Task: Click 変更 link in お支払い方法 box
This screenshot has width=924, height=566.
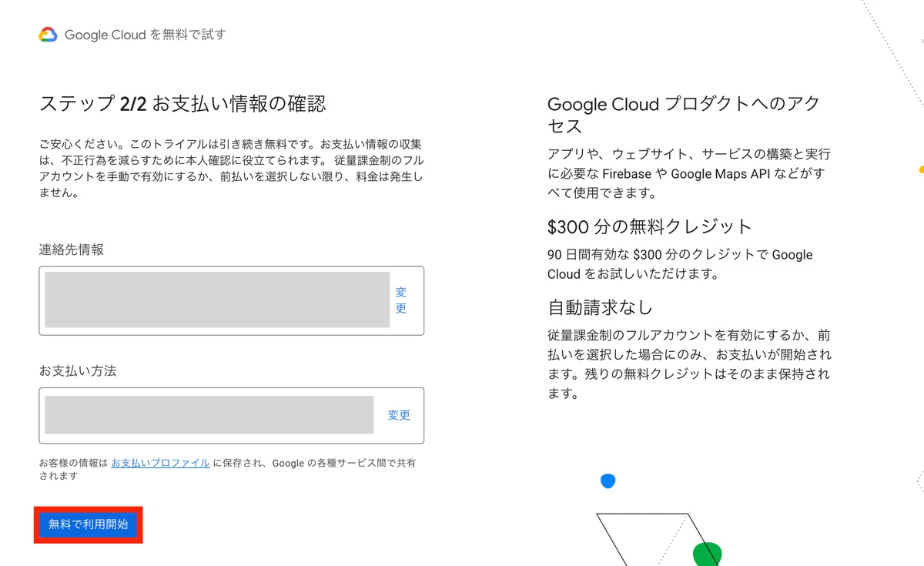Action: [399, 415]
